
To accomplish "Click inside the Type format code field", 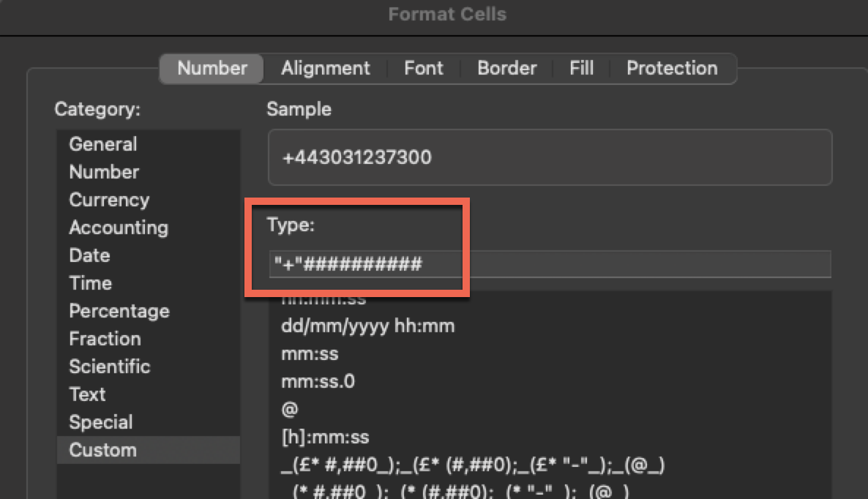I will [549, 264].
